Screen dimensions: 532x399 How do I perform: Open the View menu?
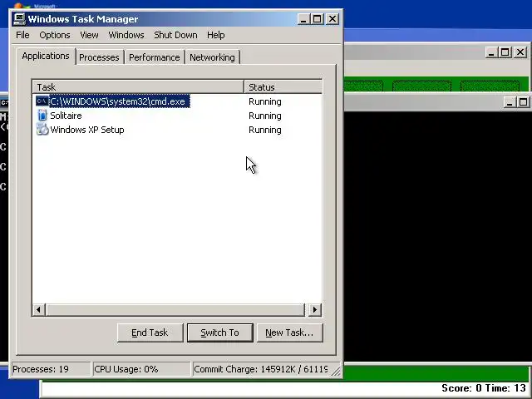click(x=89, y=35)
